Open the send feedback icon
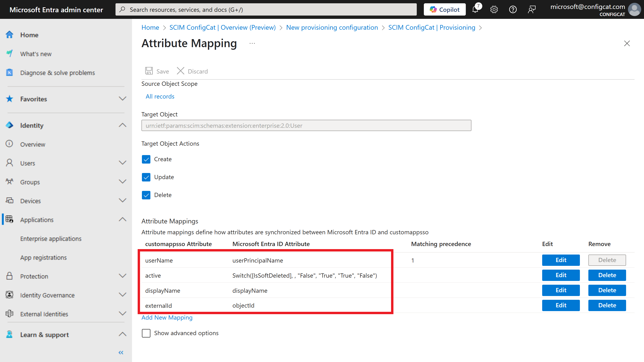644x362 pixels. [x=532, y=9]
